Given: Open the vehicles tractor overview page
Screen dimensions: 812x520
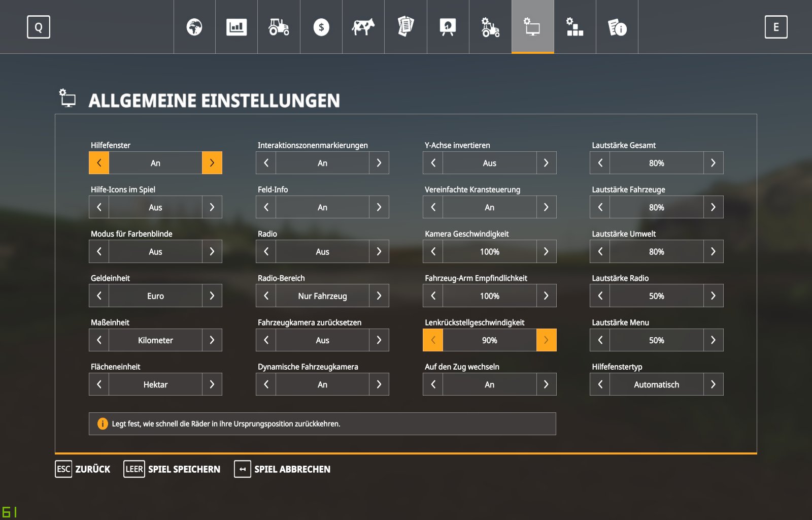Looking at the screenshot, I should 279,27.
